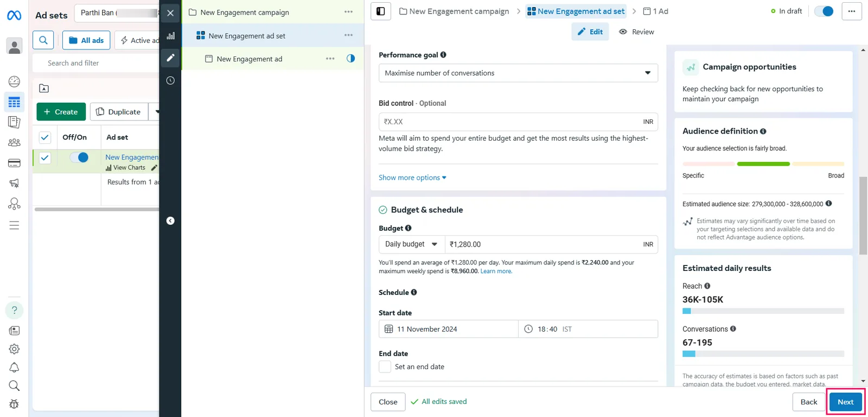This screenshot has width=868, height=417.
Task: Open the account profile avatar
Action: (14, 46)
